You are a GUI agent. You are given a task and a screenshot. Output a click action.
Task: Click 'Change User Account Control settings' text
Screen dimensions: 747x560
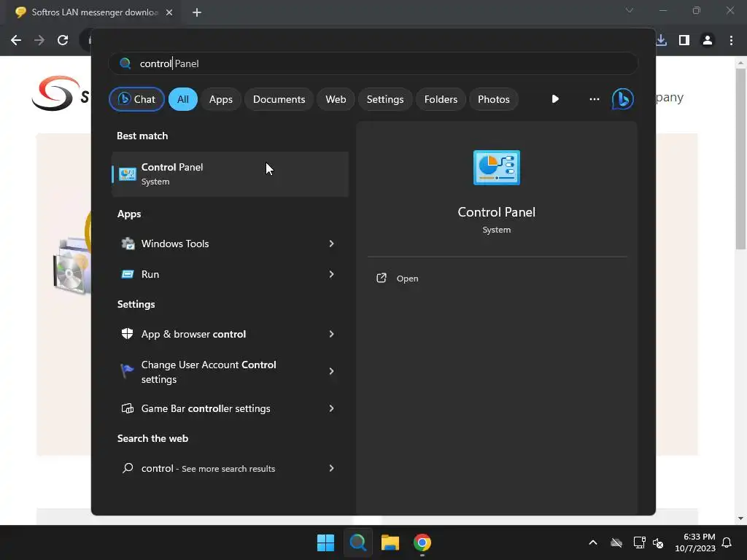coord(209,372)
